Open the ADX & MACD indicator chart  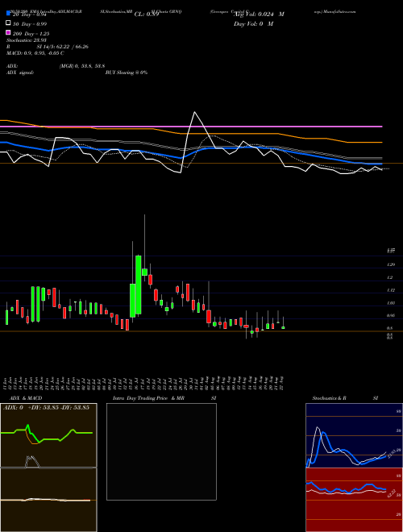pyautogui.click(x=48, y=468)
